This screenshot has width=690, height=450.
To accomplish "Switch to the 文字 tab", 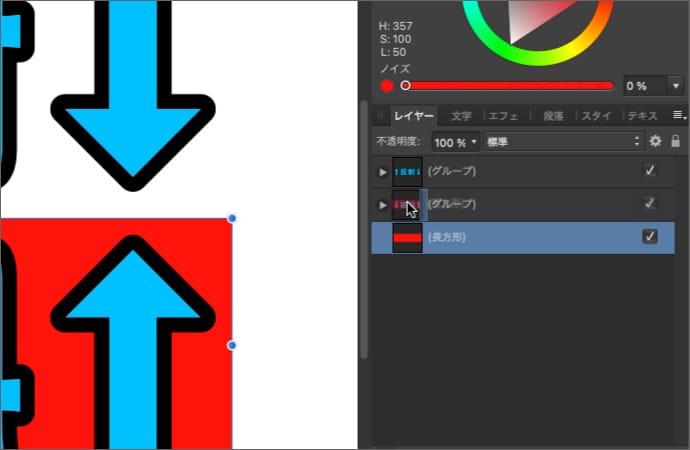I will [x=461, y=116].
